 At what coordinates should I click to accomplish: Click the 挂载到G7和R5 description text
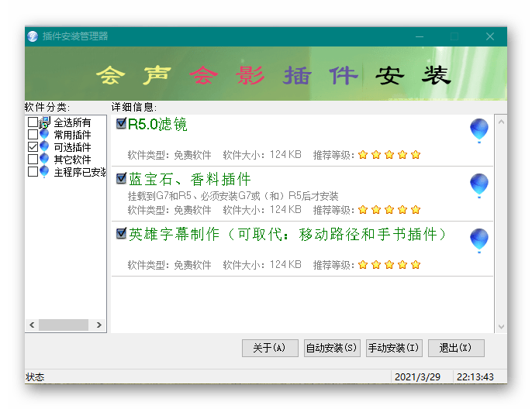click(x=233, y=196)
